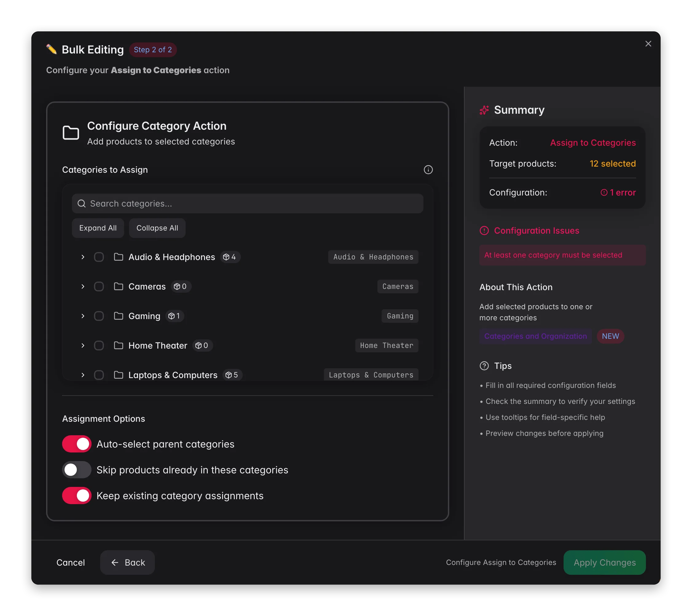Image resolution: width=692 pixels, height=616 pixels.
Task: Check the Gaming category checkbox
Action: (99, 316)
